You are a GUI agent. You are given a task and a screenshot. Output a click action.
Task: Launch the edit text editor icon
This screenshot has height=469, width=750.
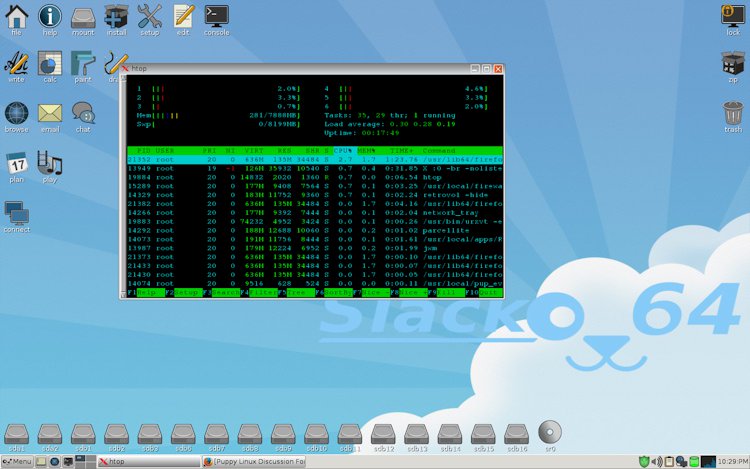tap(183, 18)
